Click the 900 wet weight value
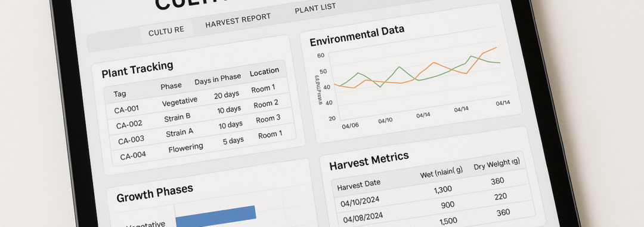Viewport: 644px width, 227px height. pyautogui.click(x=447, y=205)
